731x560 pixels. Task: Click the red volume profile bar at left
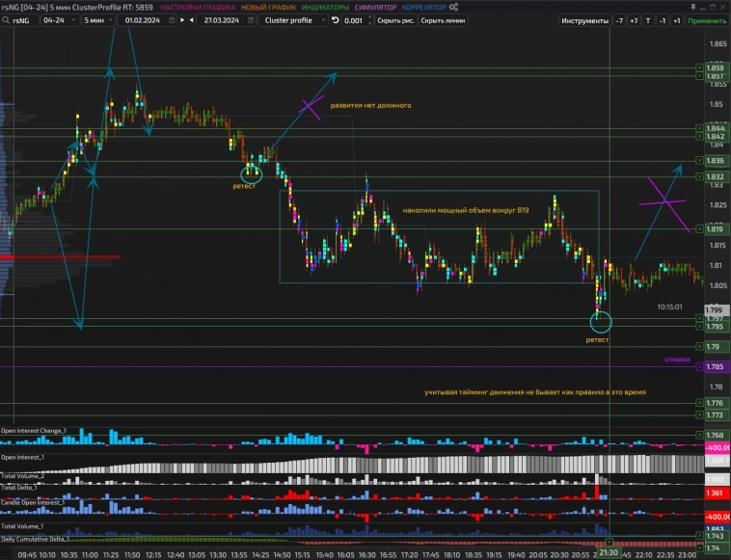tap(60, 257)
